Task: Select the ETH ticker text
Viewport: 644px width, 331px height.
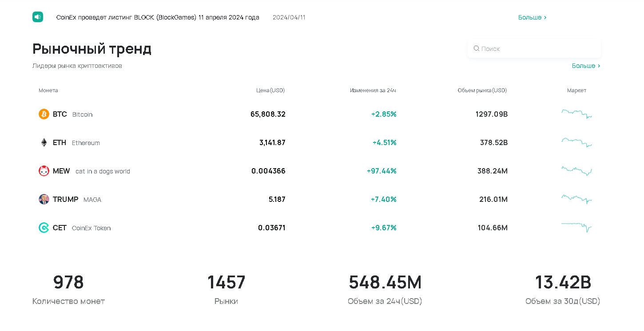Action: click(x=60, y=142)
